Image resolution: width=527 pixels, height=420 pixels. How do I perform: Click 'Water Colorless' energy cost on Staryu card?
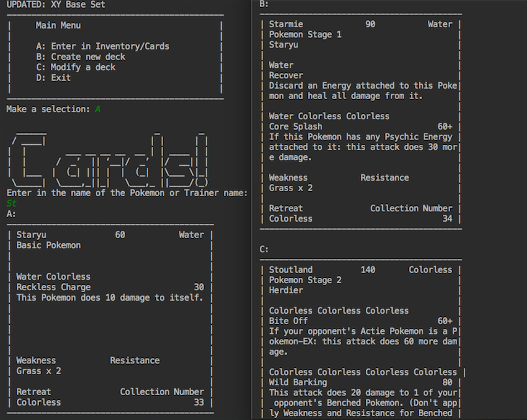[53, 277]
